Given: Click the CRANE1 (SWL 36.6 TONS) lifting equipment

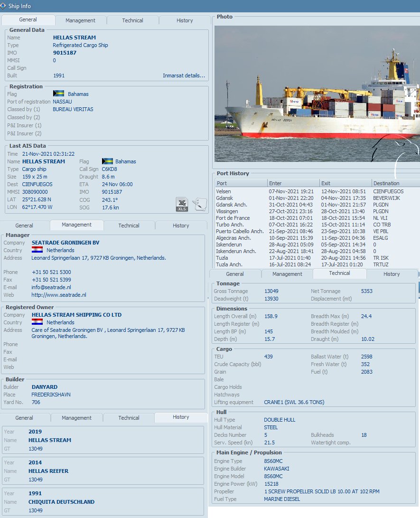Looking at the screenshot, I should tap(294, 402).
